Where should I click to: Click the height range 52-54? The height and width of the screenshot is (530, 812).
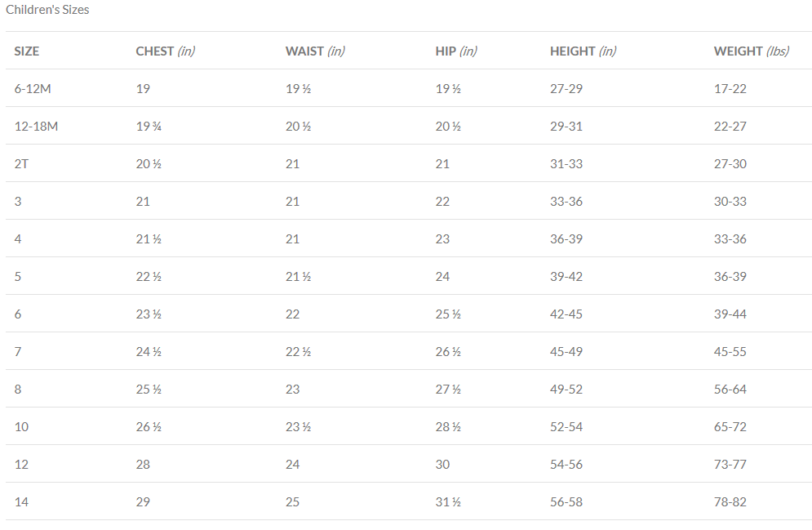(x=566, y=426)
